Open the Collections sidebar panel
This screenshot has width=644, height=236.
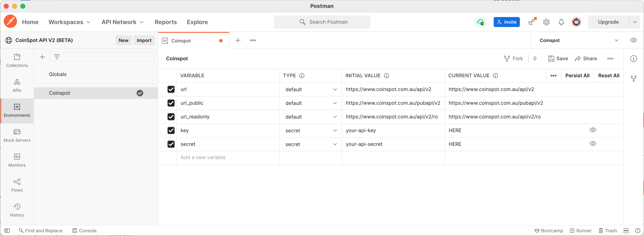point(17,61)
